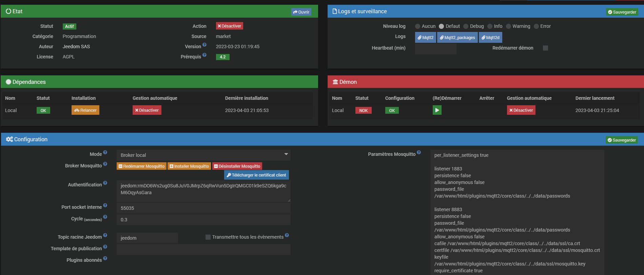Click the help icon next to Prérequis
This screenshot has width=644, height=275.
[x=204, y=55]
